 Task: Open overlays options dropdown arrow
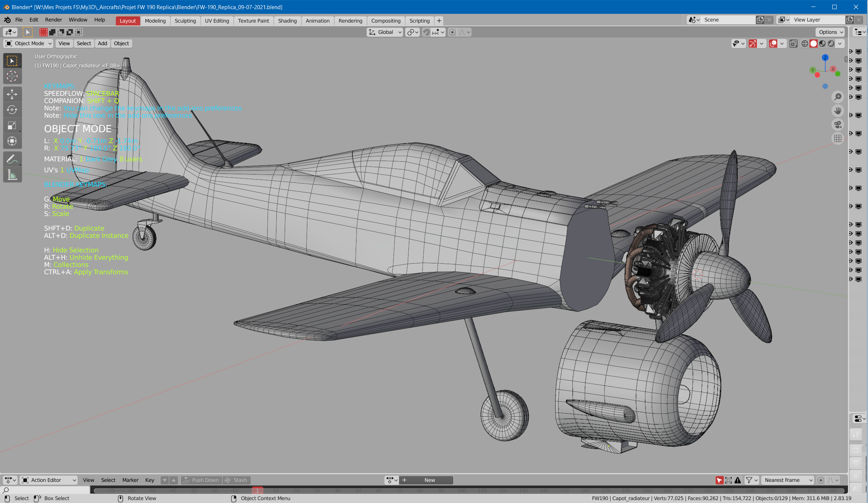tap(782, 44)
